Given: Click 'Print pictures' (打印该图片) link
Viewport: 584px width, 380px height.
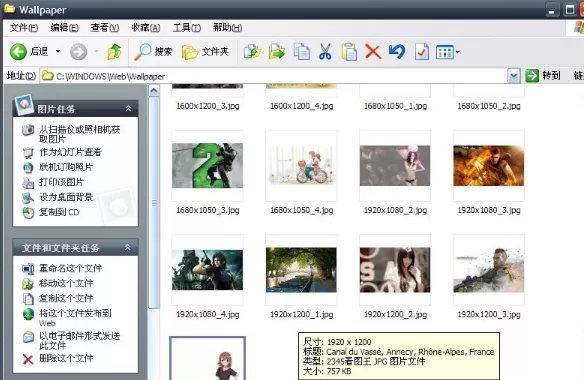Looking at the screenshot, I should (61, 182).
